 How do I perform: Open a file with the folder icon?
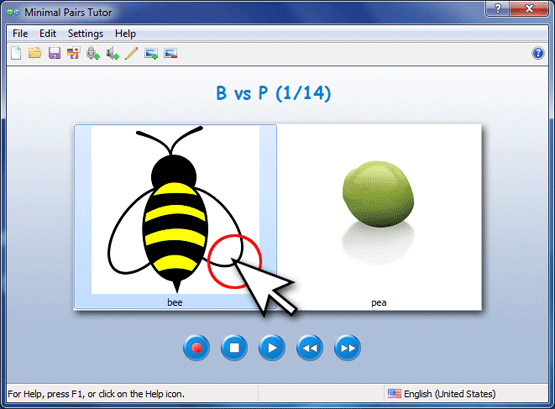coord(35,53)
